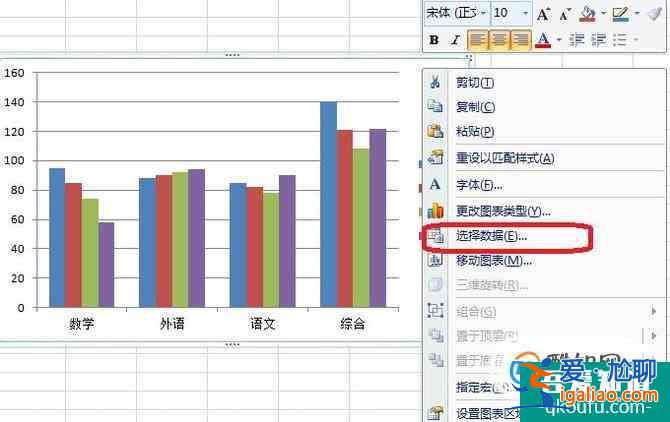The height and width of the screenshot is (422, 670).
Task: Open the font size dropdown
Action: (x=526, y=13)
